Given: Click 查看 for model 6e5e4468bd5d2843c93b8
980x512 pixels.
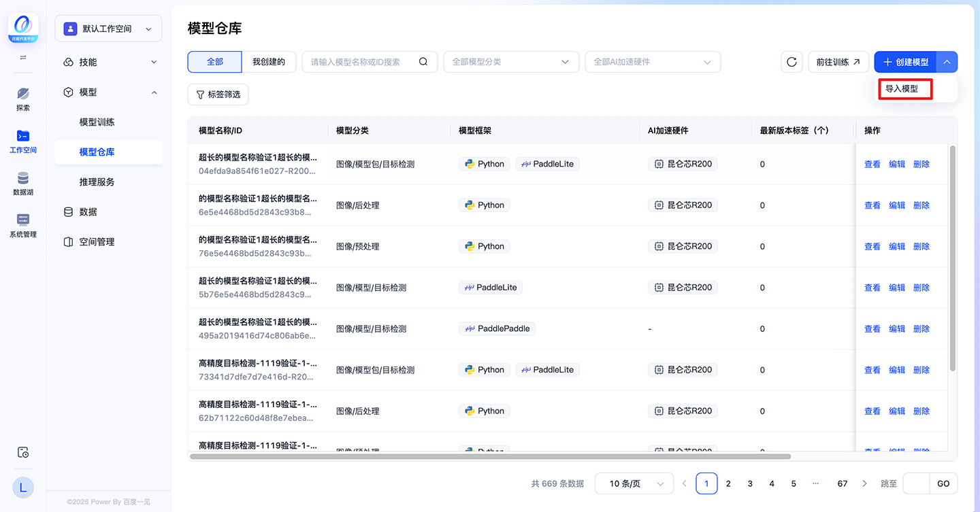Looking at the screenshot, I should tap(872, 205).
